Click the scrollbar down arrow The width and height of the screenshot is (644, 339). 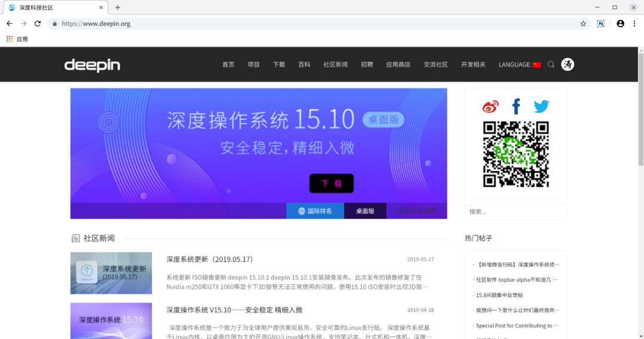pos(640,336)
